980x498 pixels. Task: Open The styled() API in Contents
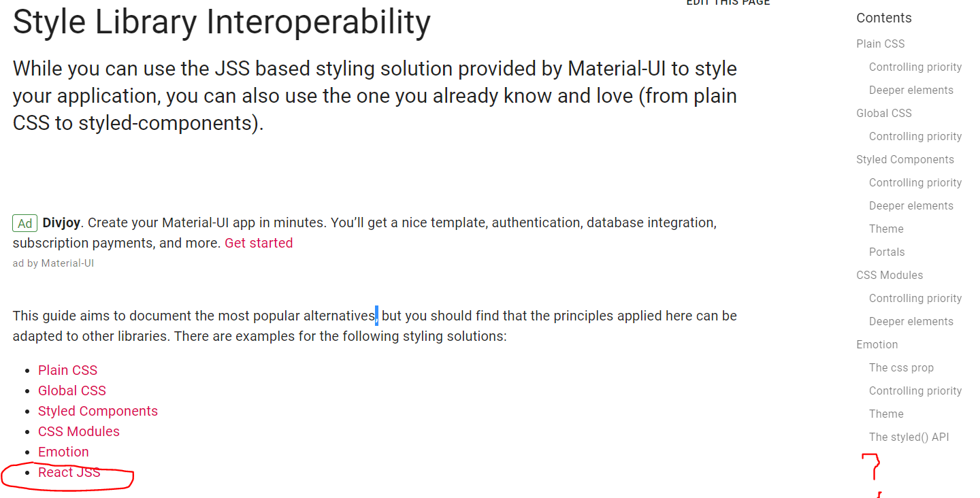[x=909, y=437]
